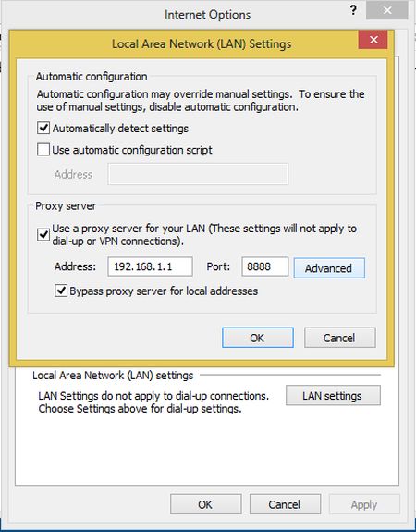Click 'Automatic configuration may override manual settings' text
416x532 pixels.
(164, 94)
